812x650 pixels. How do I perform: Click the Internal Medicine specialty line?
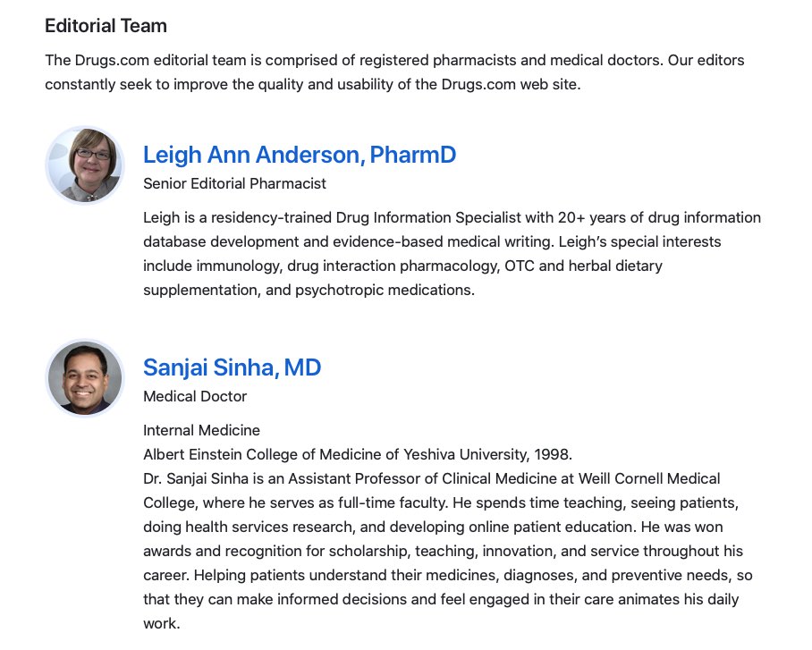[201, 430]
